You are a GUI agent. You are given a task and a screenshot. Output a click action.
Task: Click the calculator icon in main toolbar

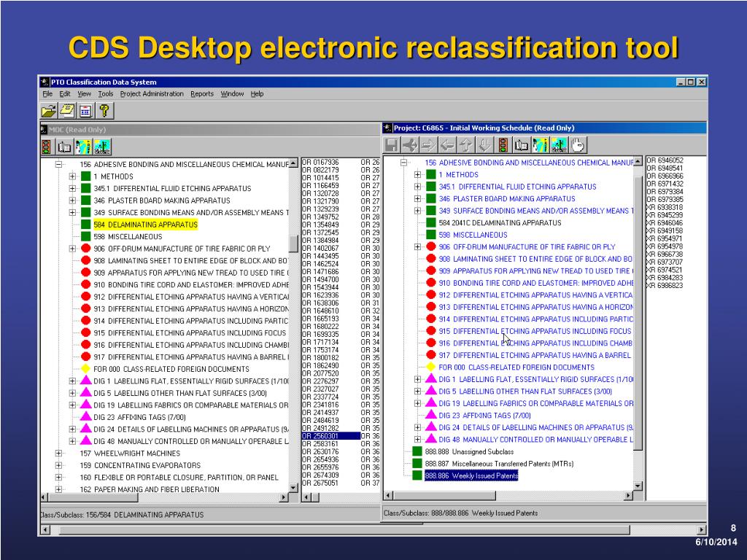coord(86,111)
